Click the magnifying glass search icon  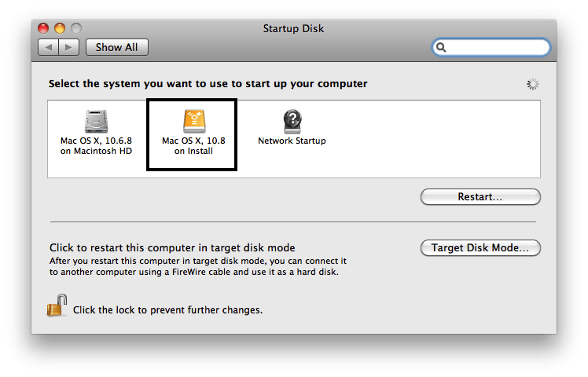pos(441,47)
